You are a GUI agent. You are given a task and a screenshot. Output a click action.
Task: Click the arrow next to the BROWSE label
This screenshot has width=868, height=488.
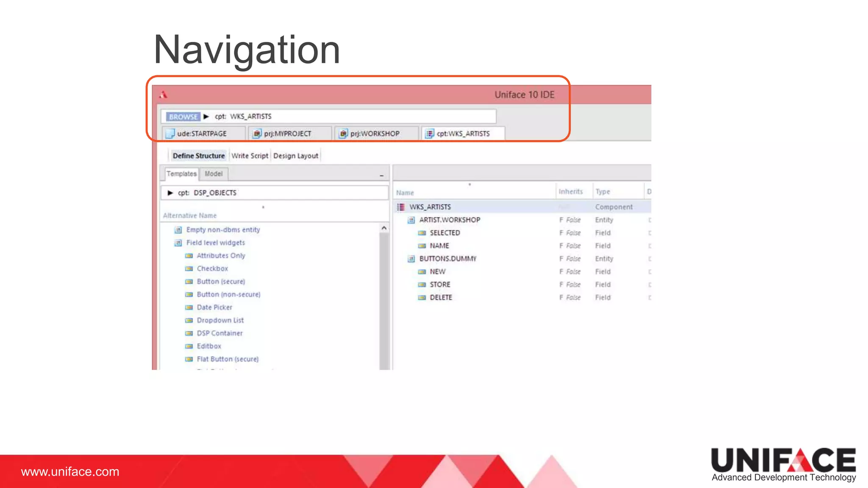click(206, 116)
